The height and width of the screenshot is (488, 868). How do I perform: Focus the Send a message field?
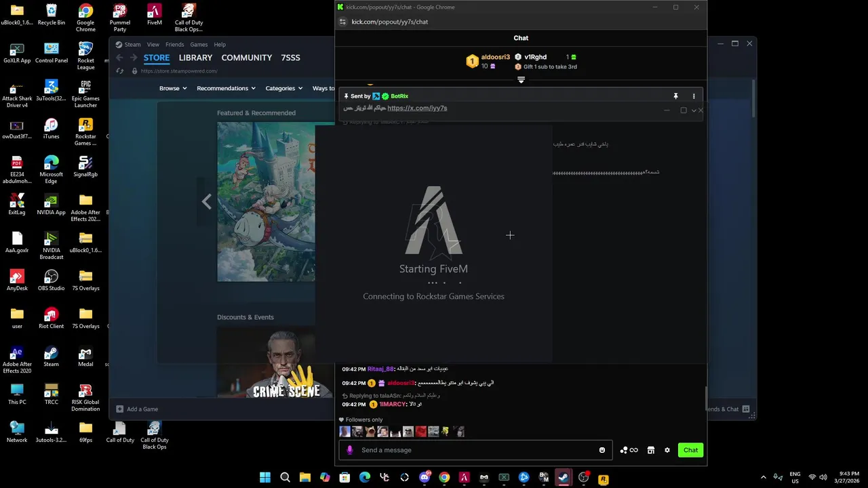(476, 450)
